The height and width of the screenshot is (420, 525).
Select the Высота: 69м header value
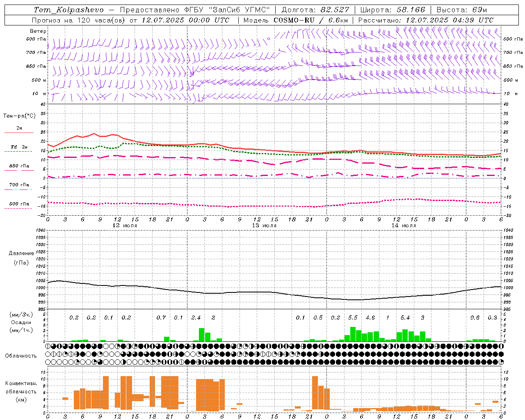click(461, 10)
